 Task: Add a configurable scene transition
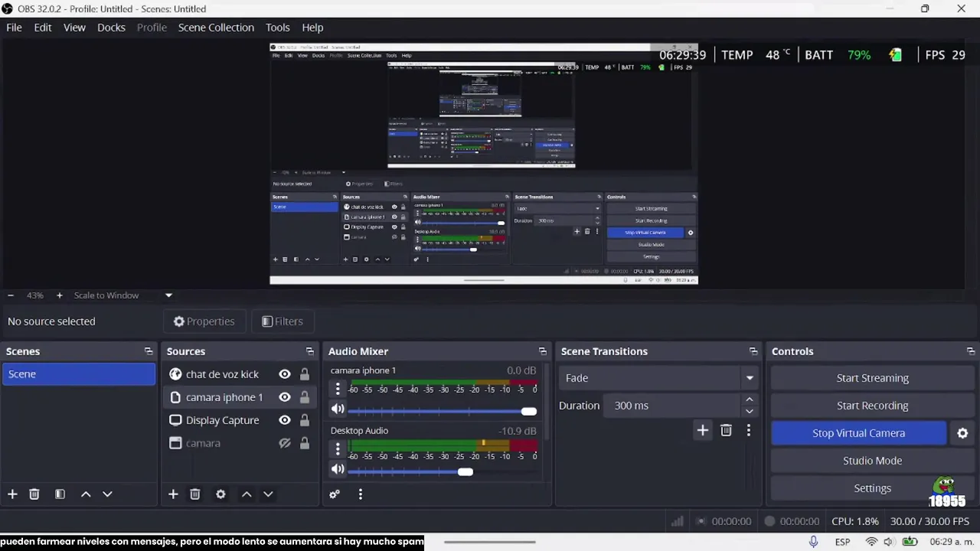click(x=703, y=431)
